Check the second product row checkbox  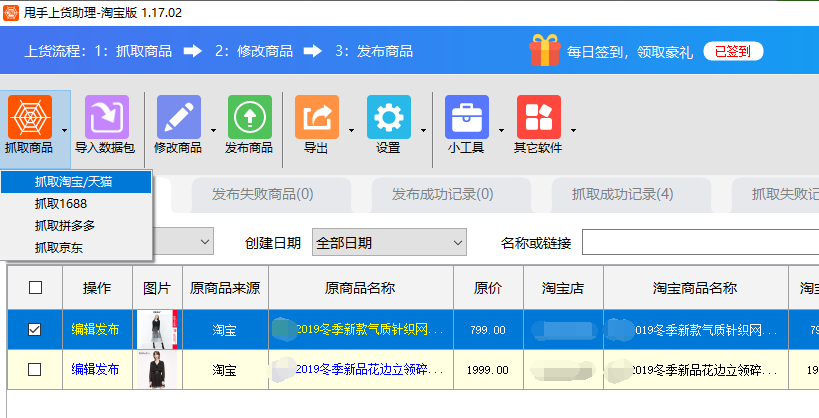34,369
